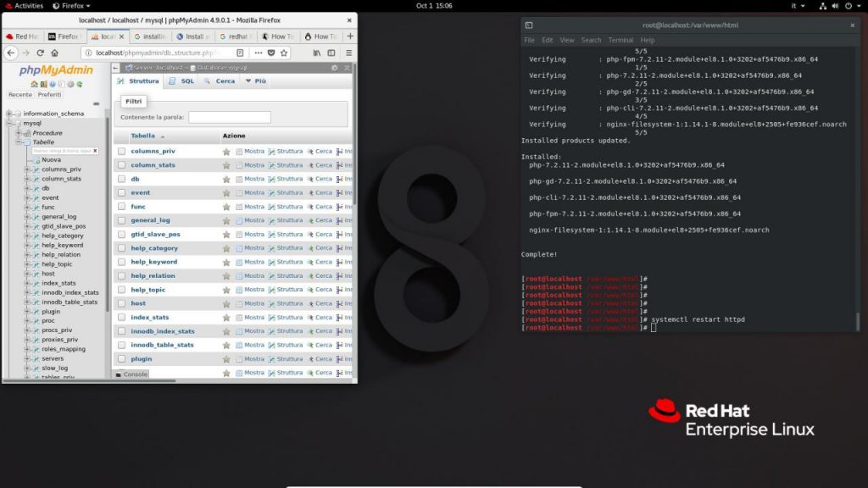Screen dimensions: 868x488
Task: Click phpMyAdmin documentation help icon
Action: (x=53, y=84)
